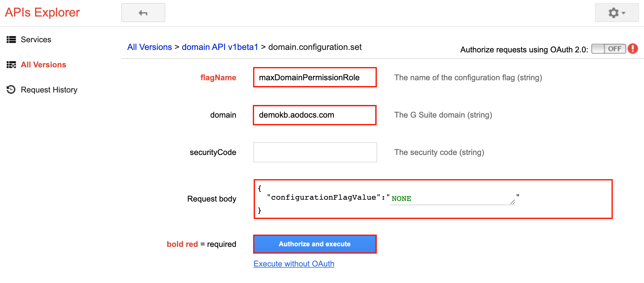Click the text area resize handle
The width and height of the screenshot is (644, 283).
pos(512,202)
